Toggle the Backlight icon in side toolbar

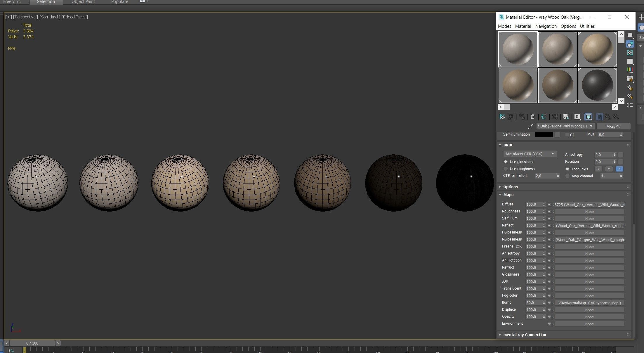tap(630, 44)
